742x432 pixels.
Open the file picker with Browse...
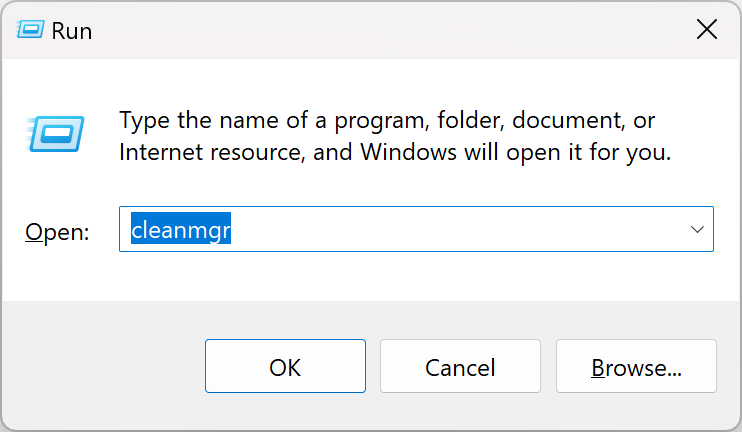636,367
